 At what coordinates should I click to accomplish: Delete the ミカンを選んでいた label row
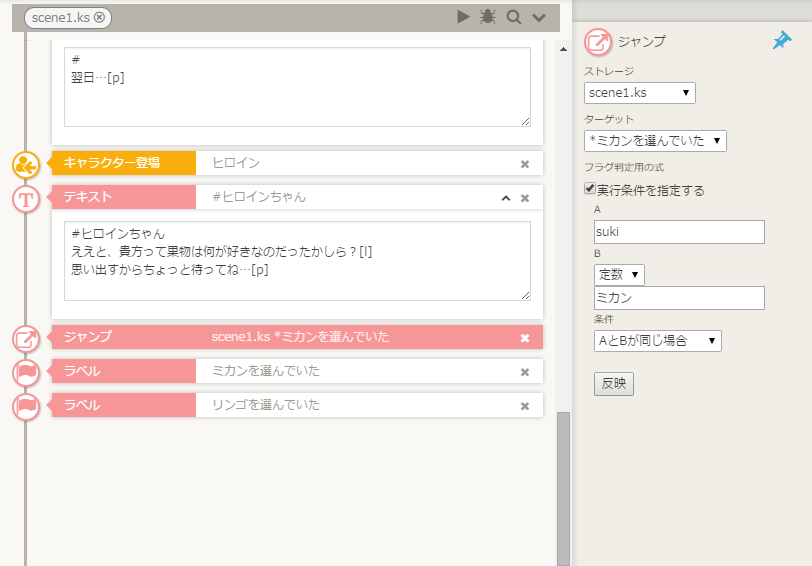[x=525, y=372]
